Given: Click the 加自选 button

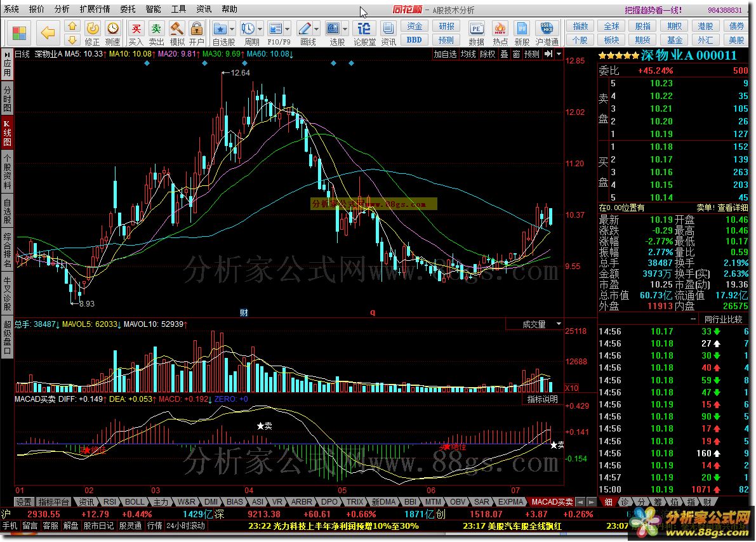Looking at the screenshot, I should 444,54.
